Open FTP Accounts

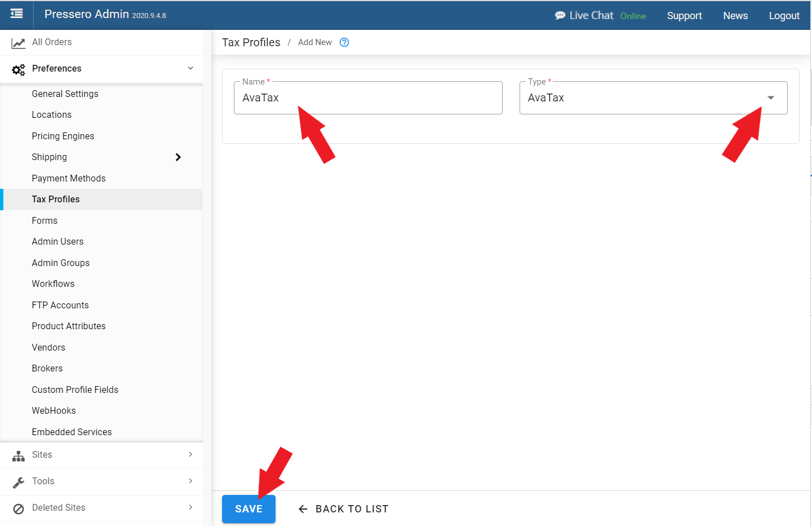pos(60,306)
